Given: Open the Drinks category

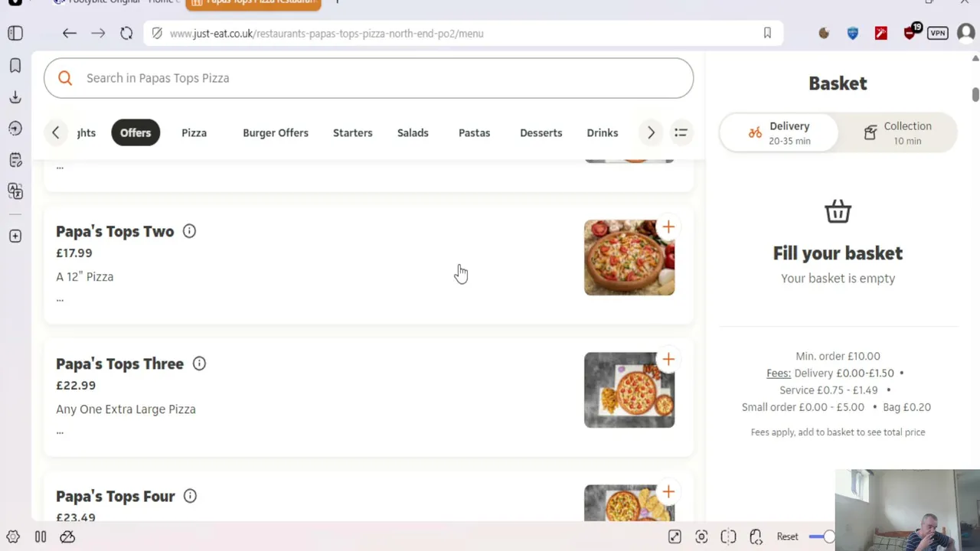Looking at the screenshot, I should pyautogui.click(x=603, y=132).
